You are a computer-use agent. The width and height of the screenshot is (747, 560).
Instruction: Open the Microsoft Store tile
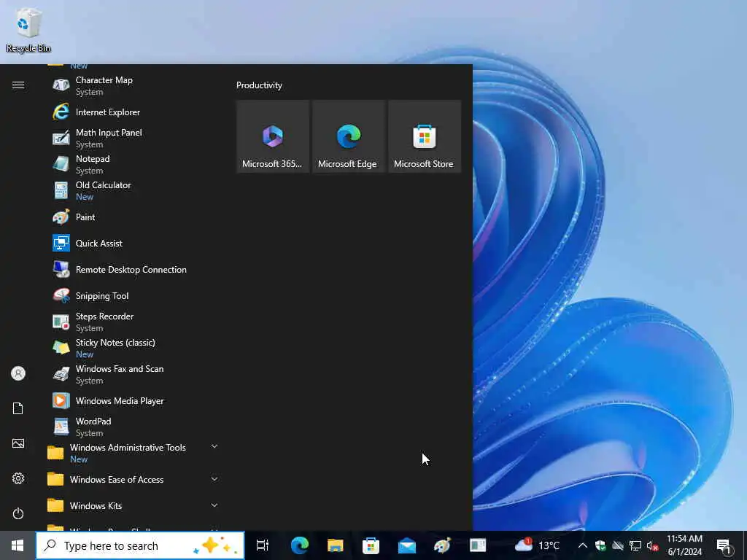pyautogui.click(x=425, y=136)
